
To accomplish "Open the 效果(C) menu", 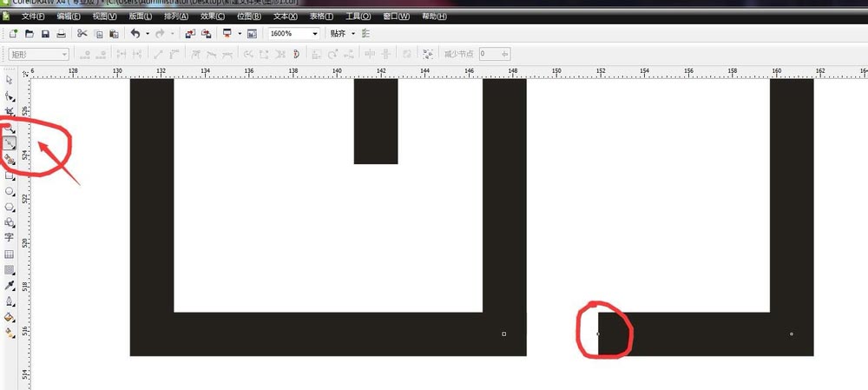I will 212,17.
